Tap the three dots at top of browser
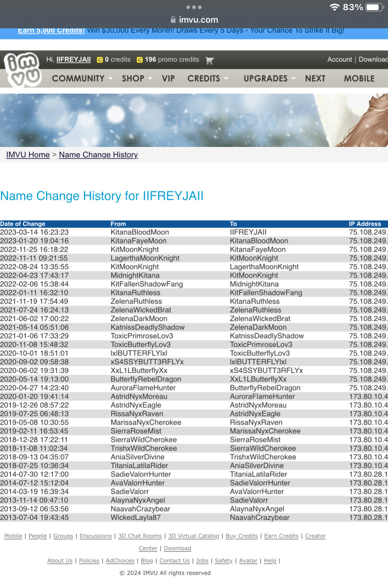 click(194, 7)
